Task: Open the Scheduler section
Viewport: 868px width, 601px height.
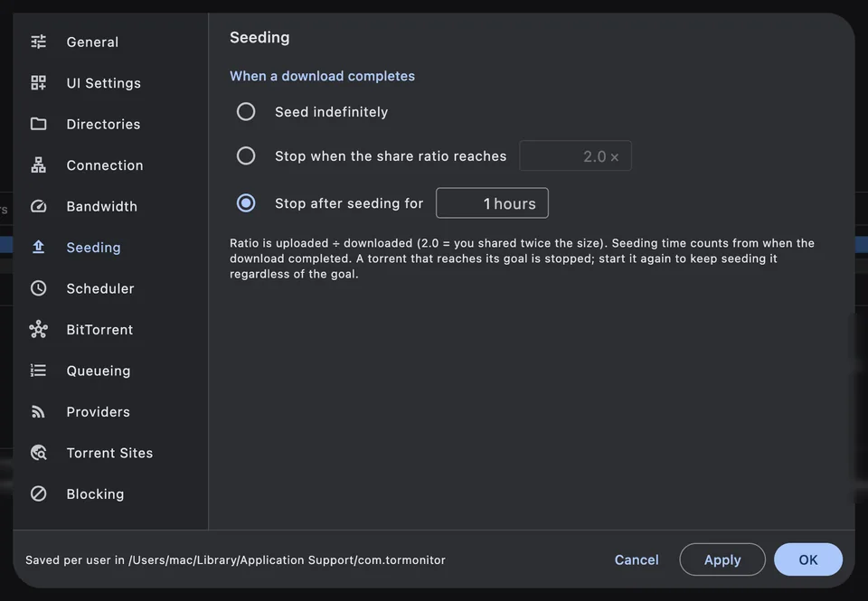Action: coord(100,288)
